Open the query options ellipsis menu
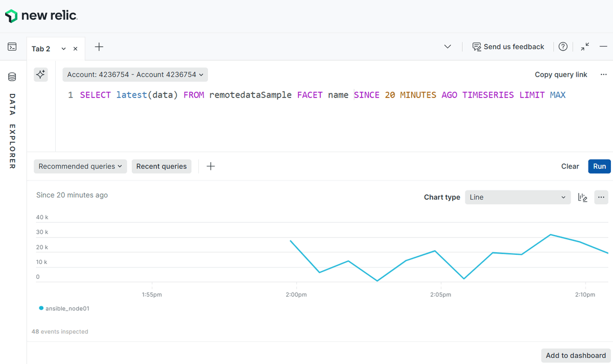This screenshot has width=613, height=364. 604,74
